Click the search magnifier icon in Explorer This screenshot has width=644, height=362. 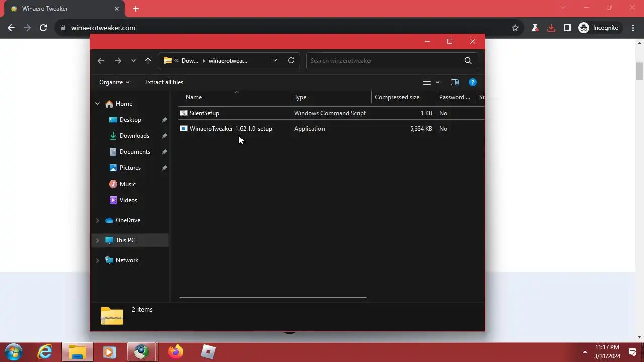click(468, 61)
